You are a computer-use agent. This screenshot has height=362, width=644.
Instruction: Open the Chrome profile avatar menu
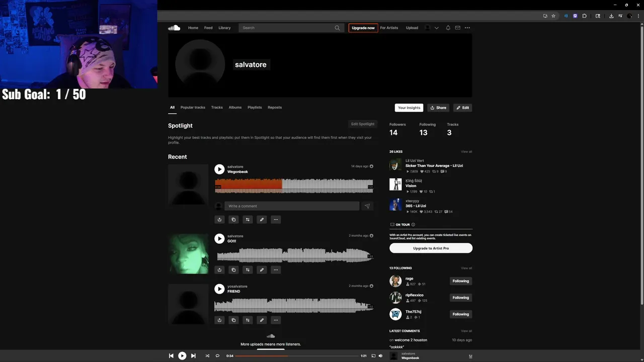coord(629,16)
